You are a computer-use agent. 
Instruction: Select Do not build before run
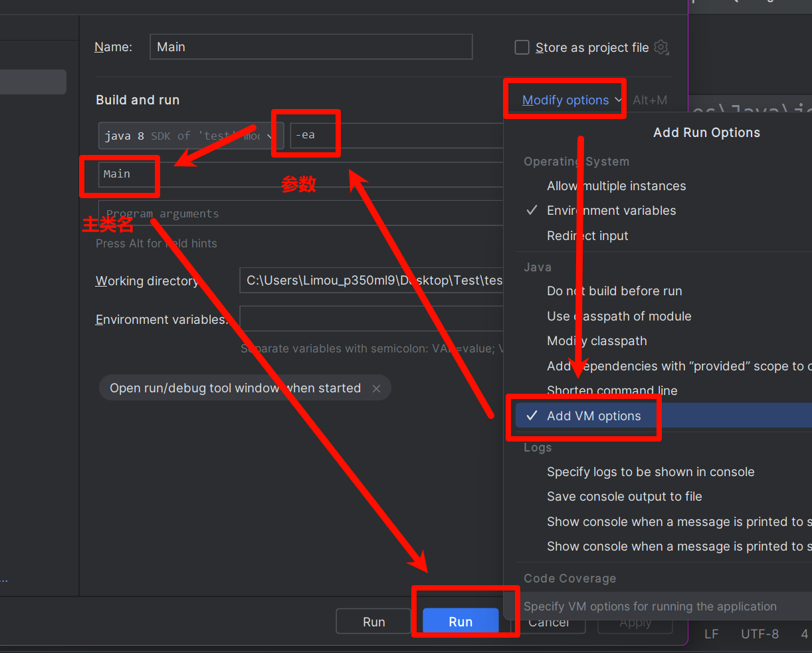tap(614, 291)
